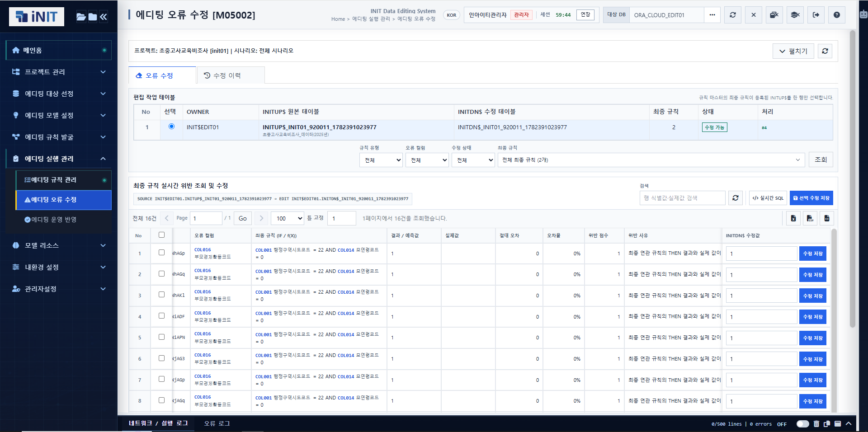
Task: Open the target DB ellipsis menu
Action: [712, 15]
